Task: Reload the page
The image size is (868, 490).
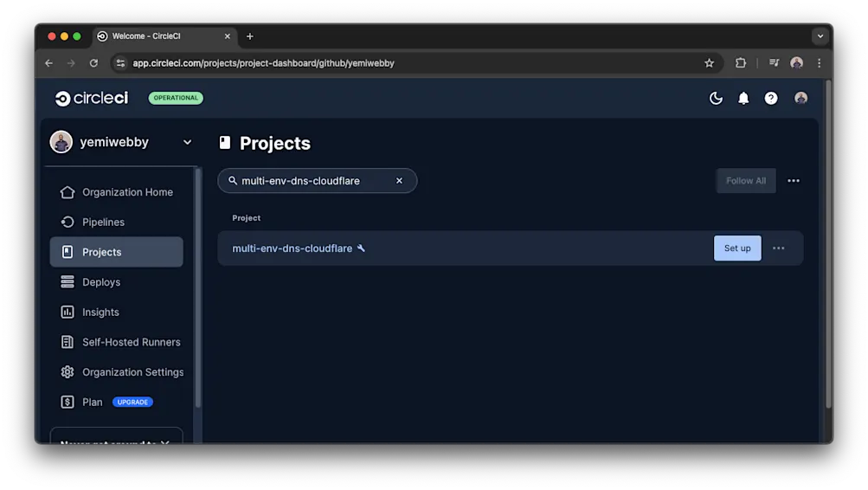Action: 93,63
